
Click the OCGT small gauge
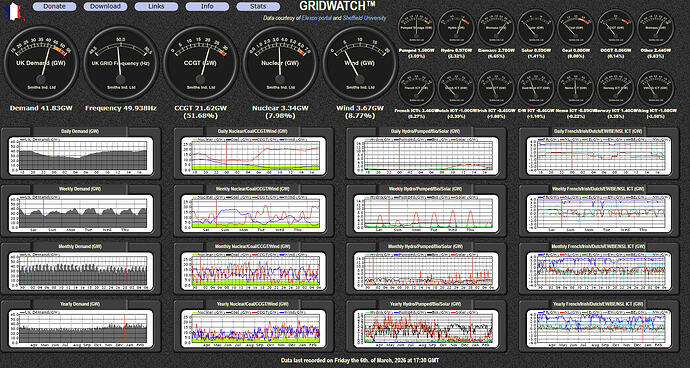[x=615, y=27]
